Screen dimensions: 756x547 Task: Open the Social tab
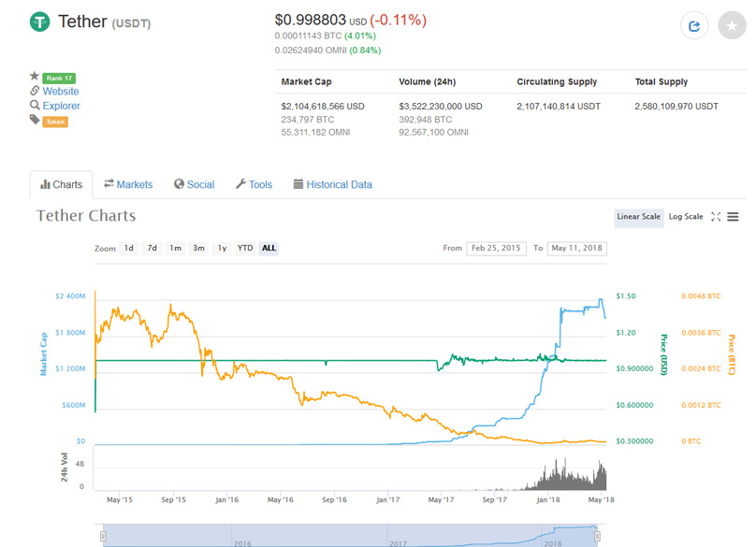click(195, 184)
